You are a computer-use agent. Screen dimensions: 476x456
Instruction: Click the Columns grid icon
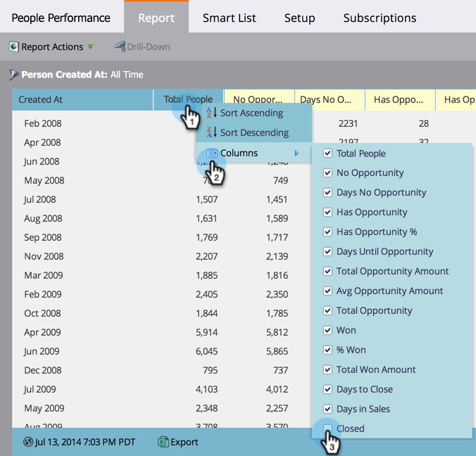click(211, 153)
